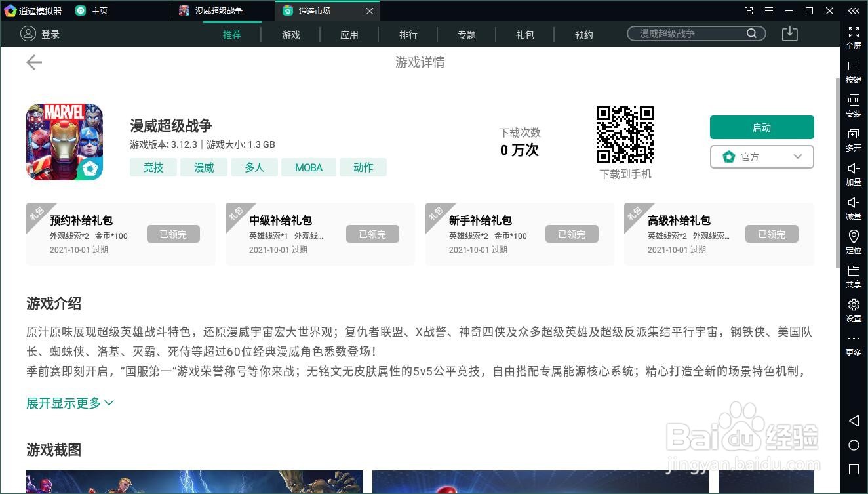Open the 按键 keyboard mapping tool

853,72
